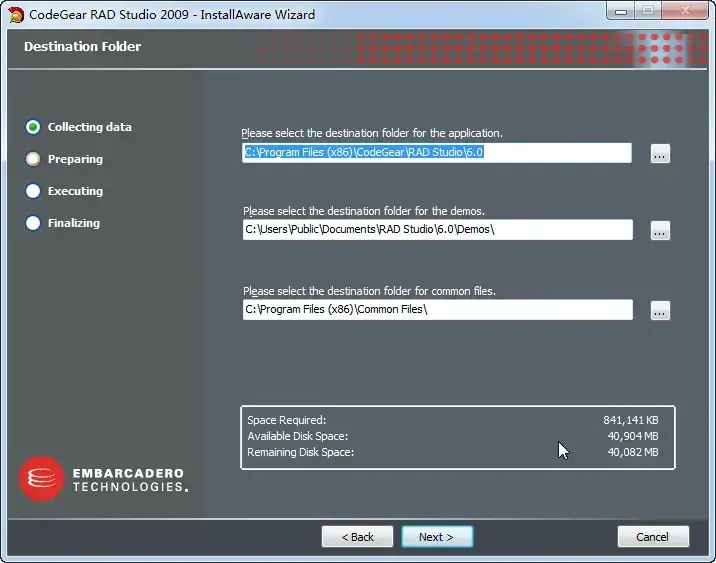Click the Remaining Disk Space value 40,082 MB
The image size is (716, 563).
coord(633,452)
